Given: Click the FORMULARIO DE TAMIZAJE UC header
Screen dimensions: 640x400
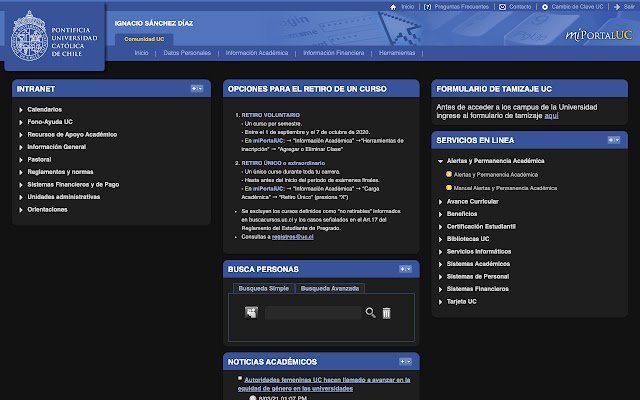Looking at the screenshot, I should (494, 89).
